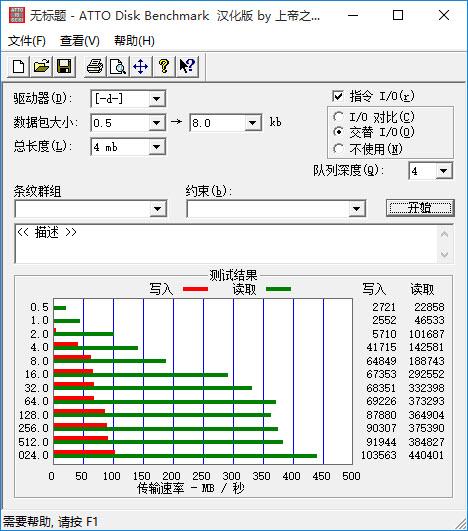Click the Print toolbar icon

click(94, 66)
